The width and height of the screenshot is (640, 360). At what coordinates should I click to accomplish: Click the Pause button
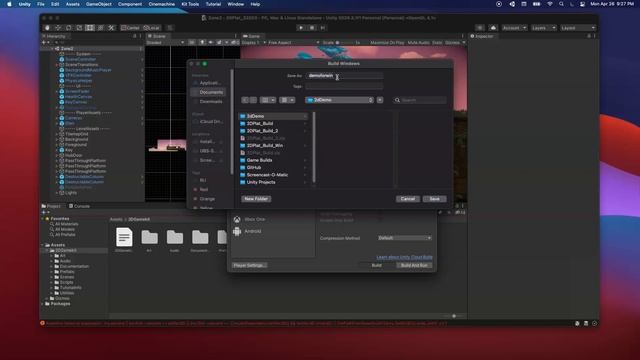coord(312,28)
